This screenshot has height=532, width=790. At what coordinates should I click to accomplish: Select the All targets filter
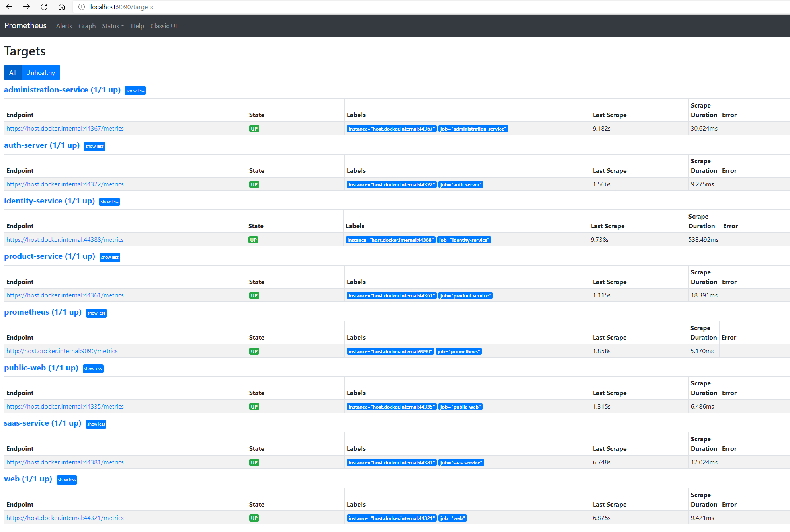click(x=13, y=72)
